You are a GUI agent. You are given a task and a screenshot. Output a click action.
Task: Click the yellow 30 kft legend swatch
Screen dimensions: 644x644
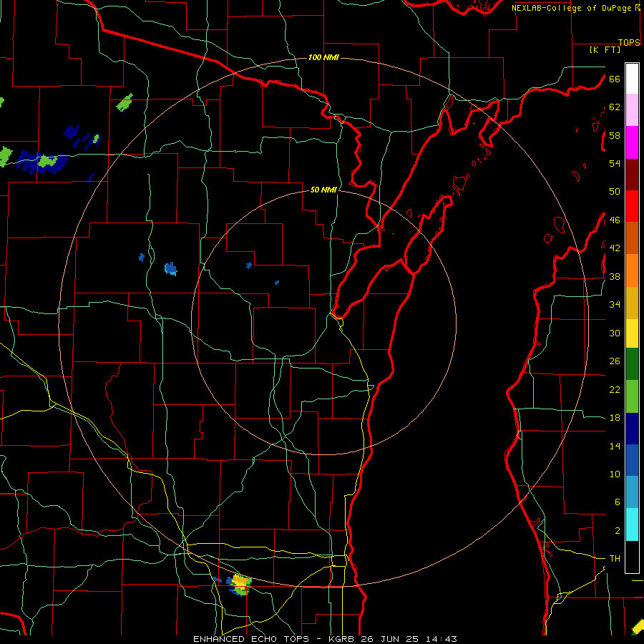[x=632, y=333]
